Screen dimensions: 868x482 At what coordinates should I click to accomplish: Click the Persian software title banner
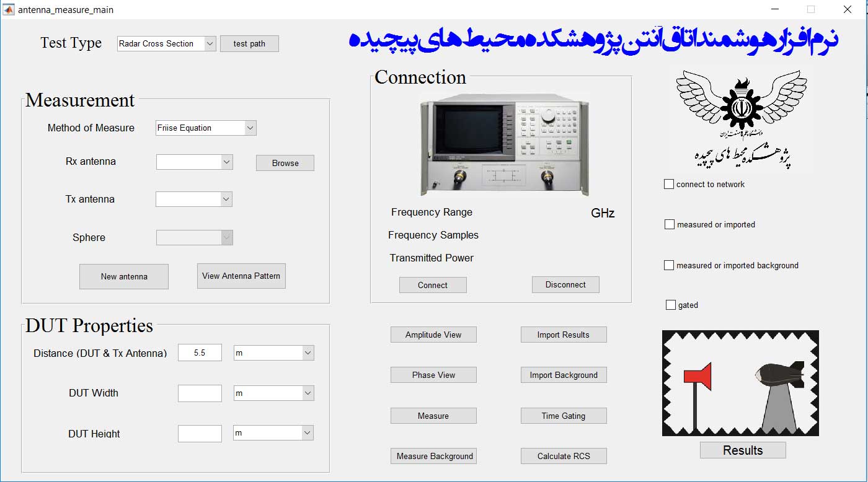pyautogui.click(x=593, y=41)
